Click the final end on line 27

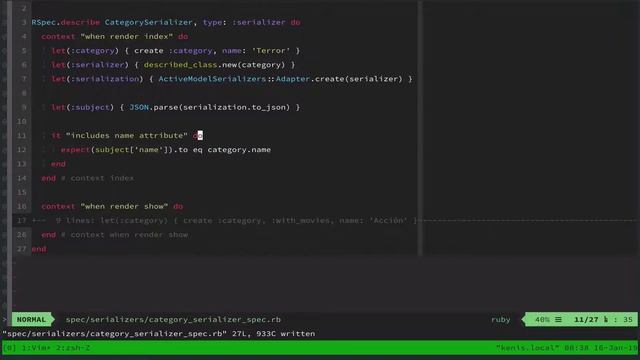click(x=39, y=249)
